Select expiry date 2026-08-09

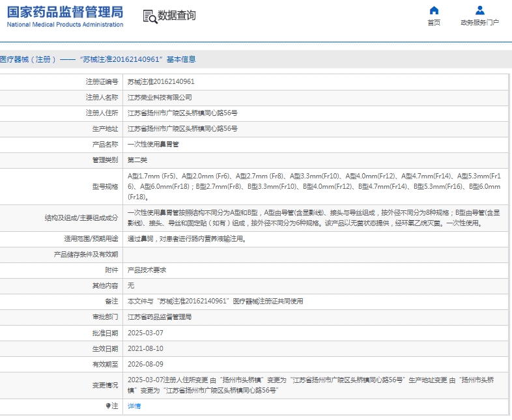[145, 364]
